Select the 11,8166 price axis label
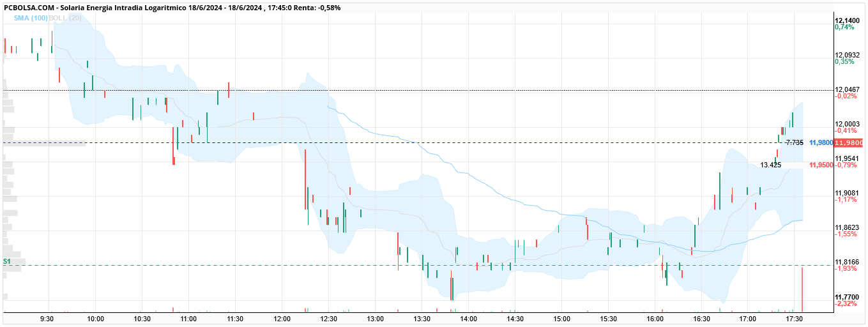The height and width of the screenshot is (327, 868). tap(847, 262)
